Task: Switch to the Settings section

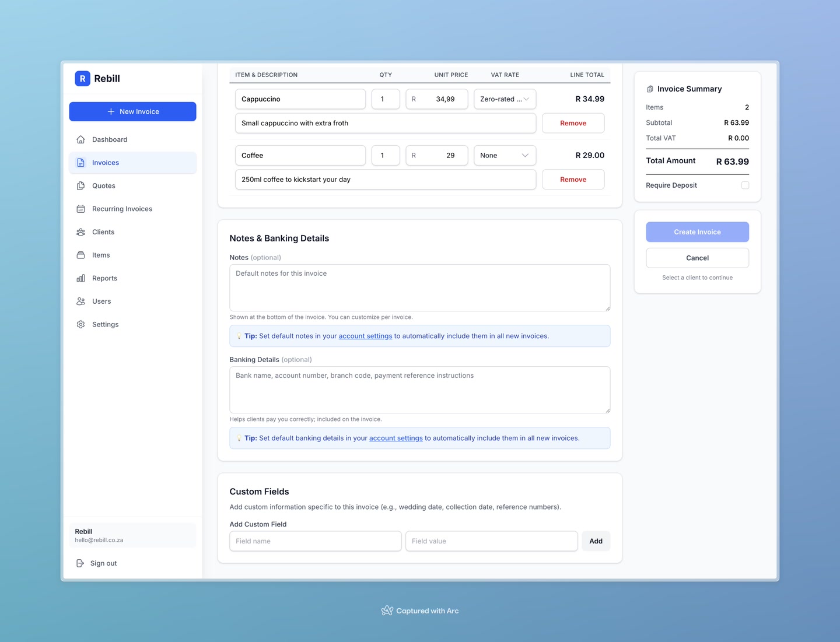Action: click(x=105, y=324)
